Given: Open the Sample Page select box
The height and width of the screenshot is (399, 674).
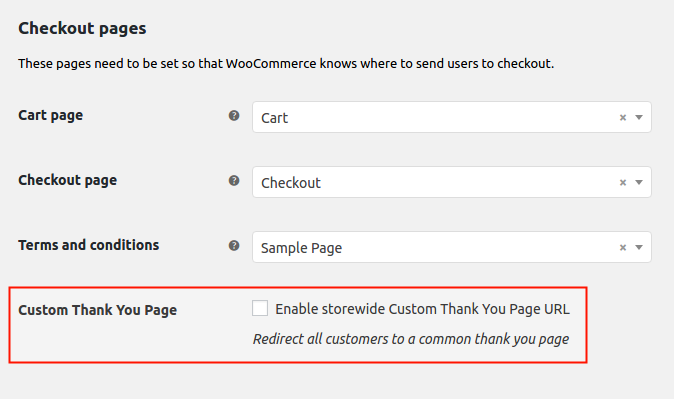Looking at the screenshot, I should point(452,247).
